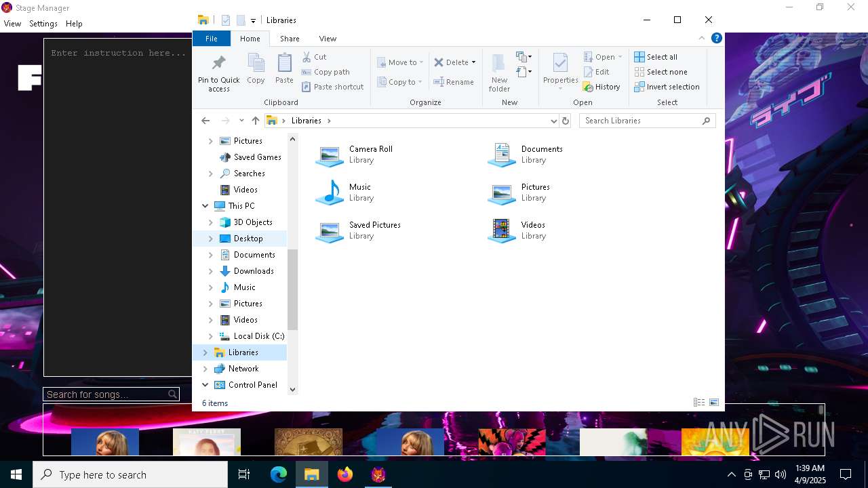Open Windows Start button
868x488 pixels.
(x=16, y=474)
